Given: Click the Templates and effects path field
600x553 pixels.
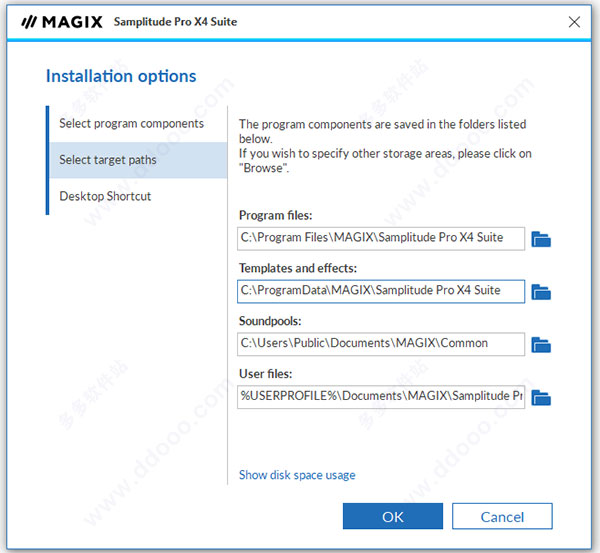Looking at the screenshot, I should (x=381, y=292).
